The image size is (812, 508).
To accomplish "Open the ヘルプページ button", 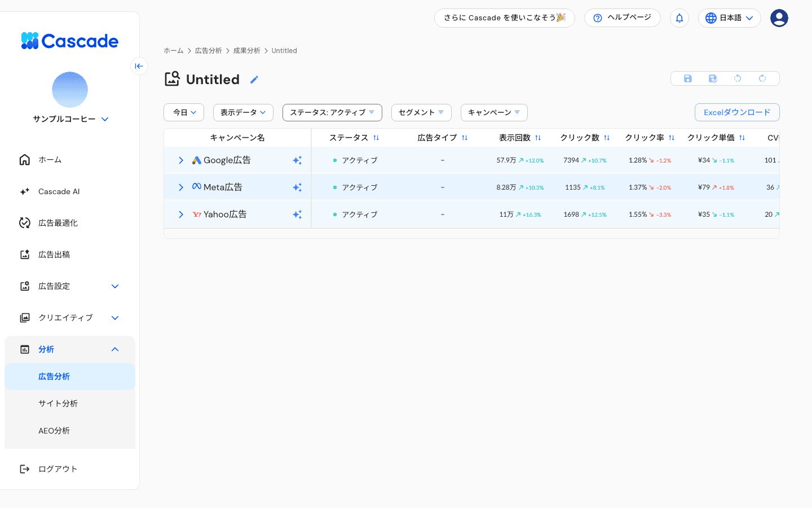I will click(623, 18).
